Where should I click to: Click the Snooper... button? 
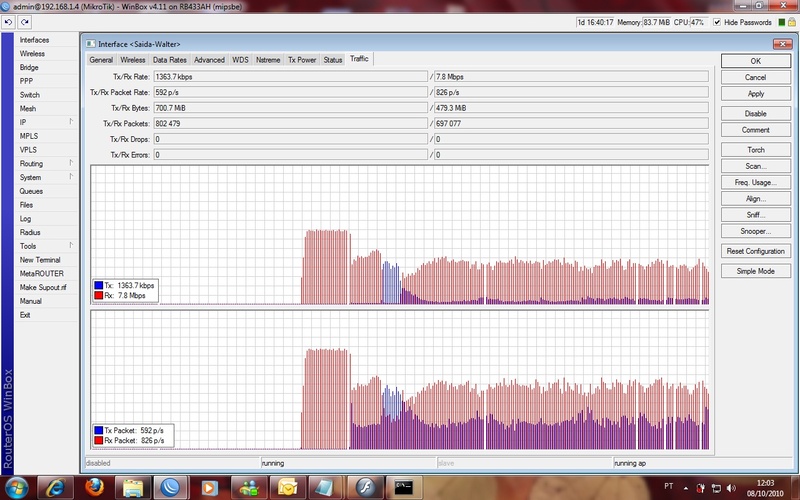(756, 231)
